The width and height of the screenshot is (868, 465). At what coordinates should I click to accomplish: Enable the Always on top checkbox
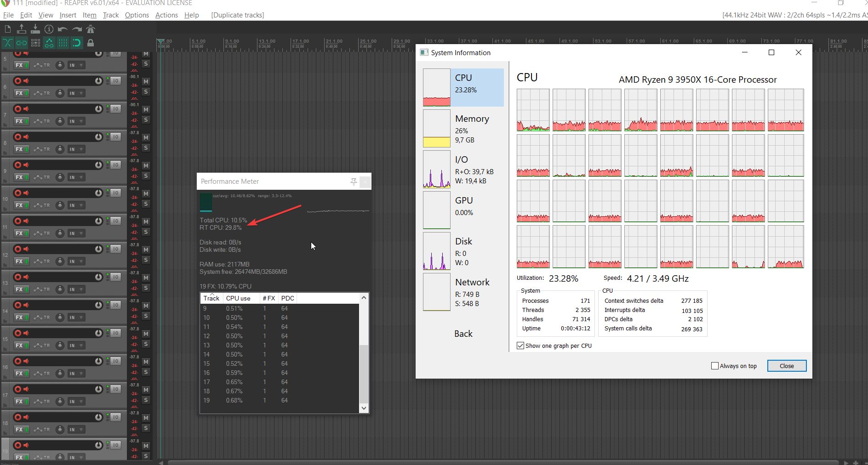pyautogui.click(x=715, y=366)
